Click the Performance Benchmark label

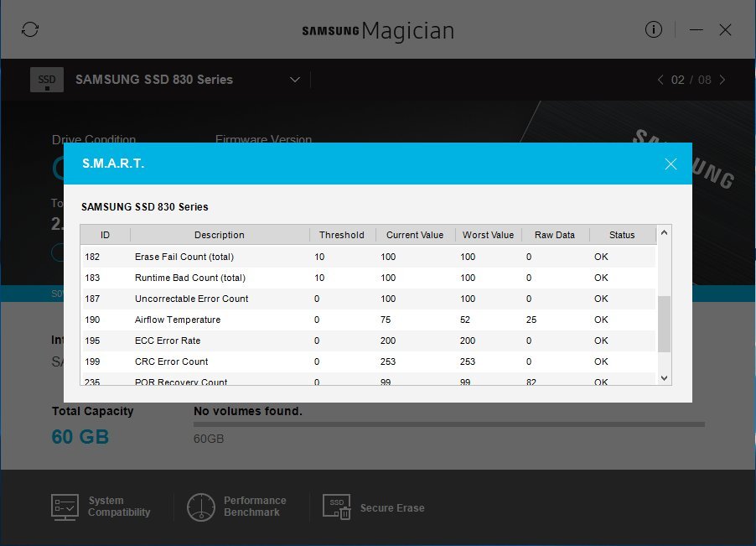255,507
